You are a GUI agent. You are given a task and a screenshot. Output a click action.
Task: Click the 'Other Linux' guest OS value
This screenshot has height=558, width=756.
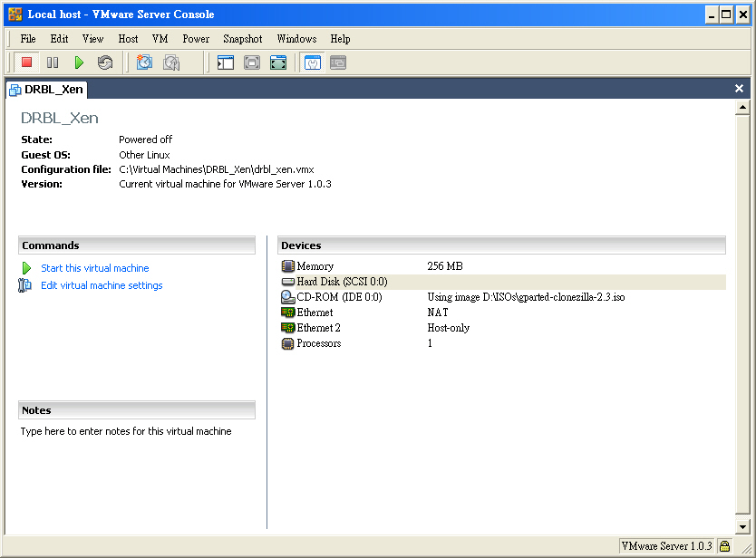pos(145,155)
